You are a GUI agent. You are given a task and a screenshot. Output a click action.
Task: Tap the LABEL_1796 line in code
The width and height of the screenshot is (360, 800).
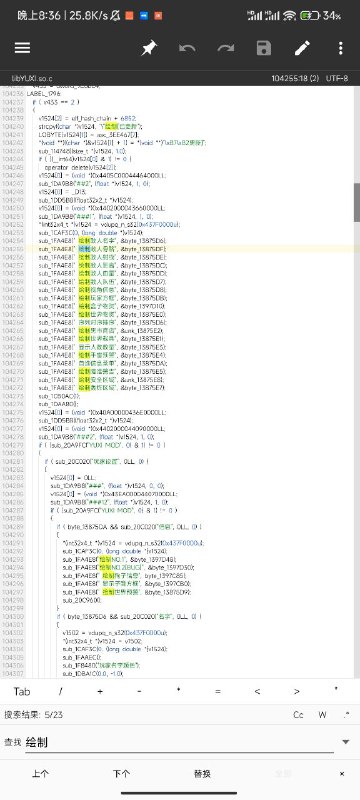44,94
